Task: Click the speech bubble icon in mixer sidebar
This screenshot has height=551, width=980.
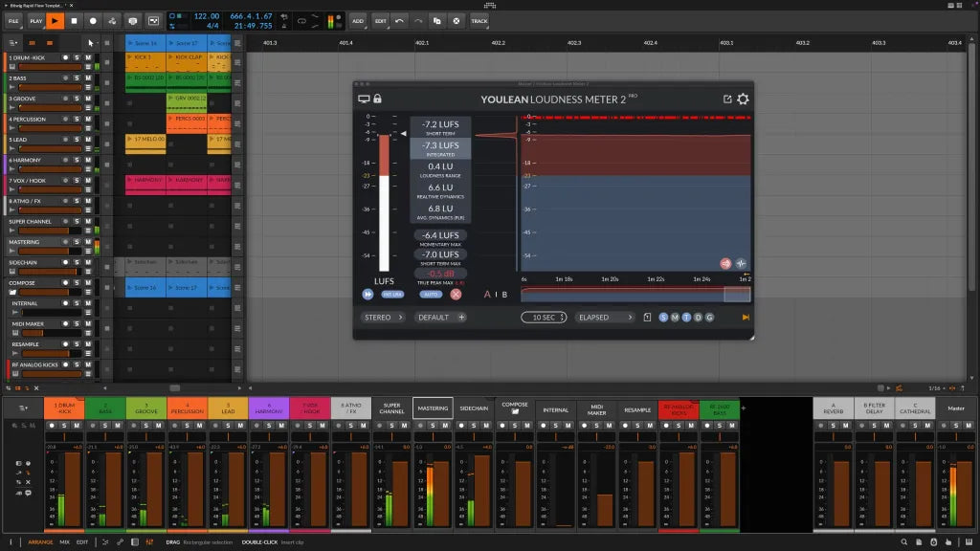Action: coord(28,493)
